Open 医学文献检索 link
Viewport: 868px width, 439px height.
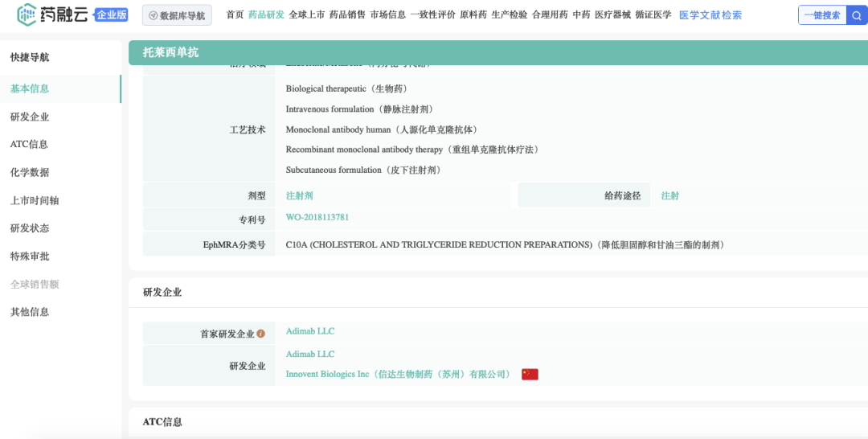(710, 15)
